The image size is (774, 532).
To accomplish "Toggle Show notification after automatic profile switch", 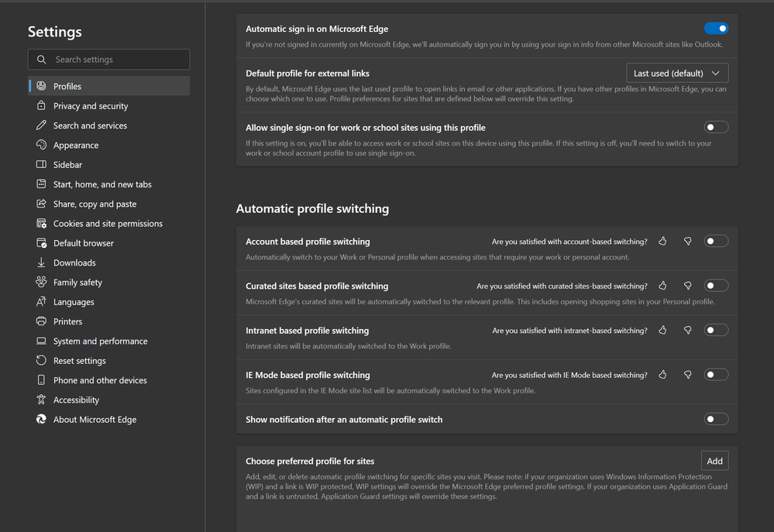I will (716, 419).
